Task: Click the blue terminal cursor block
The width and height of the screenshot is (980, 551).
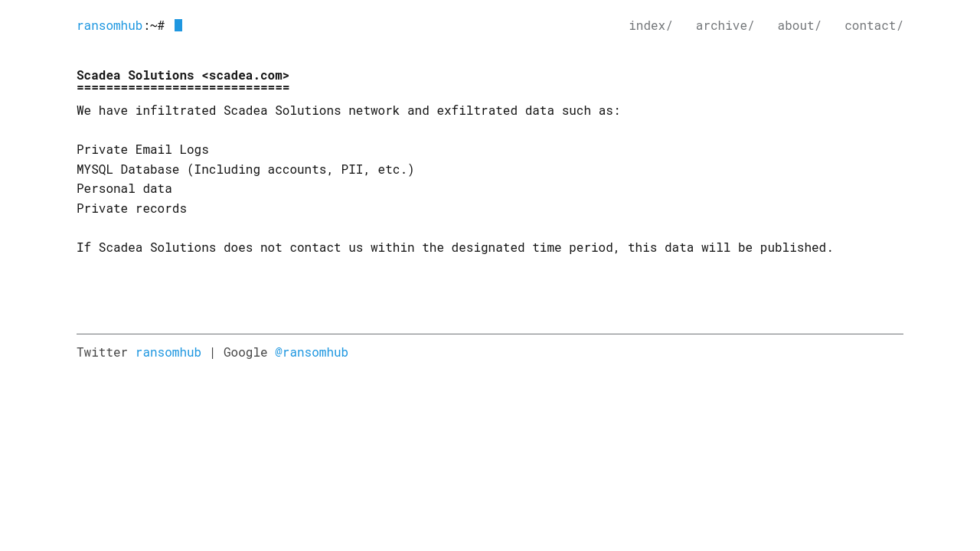Action: 178,25
